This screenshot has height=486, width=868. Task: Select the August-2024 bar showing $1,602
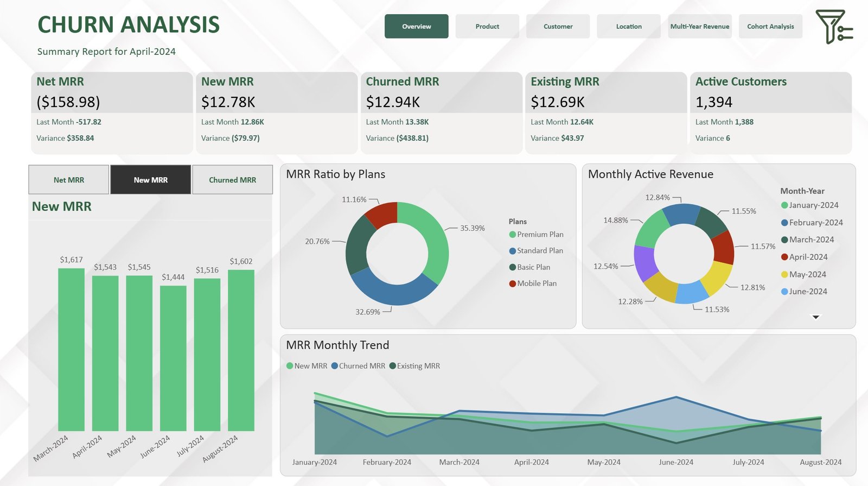(x=241, y=350)
